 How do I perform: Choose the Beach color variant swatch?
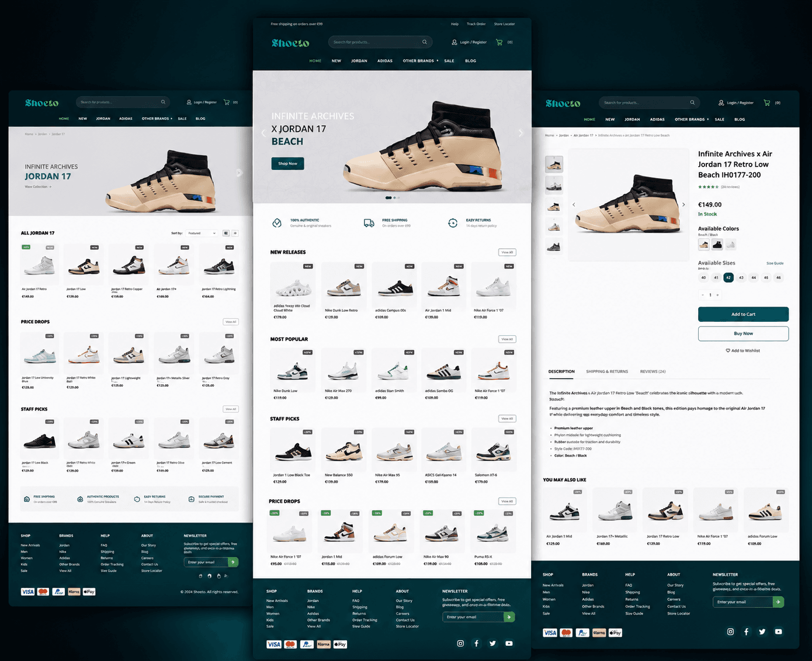[703, 245]
